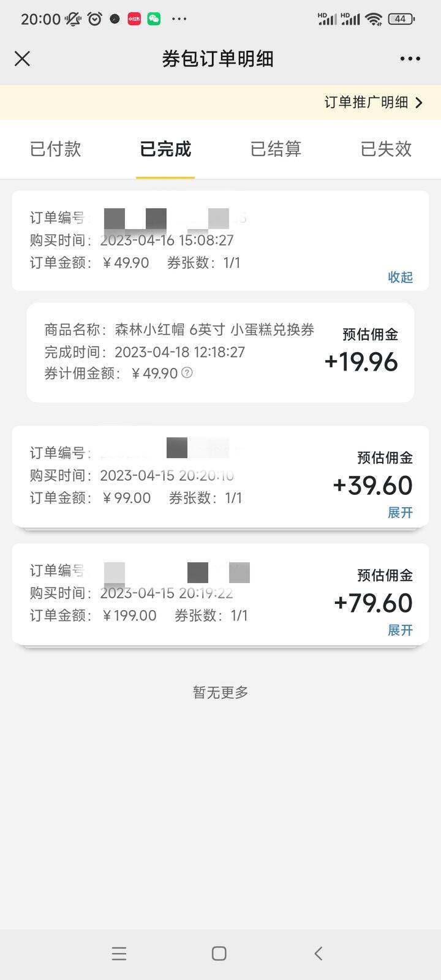This screenshot has height=980, width=441.
Task: Collapse the first order with 收起
Action: tap(401, 277)
